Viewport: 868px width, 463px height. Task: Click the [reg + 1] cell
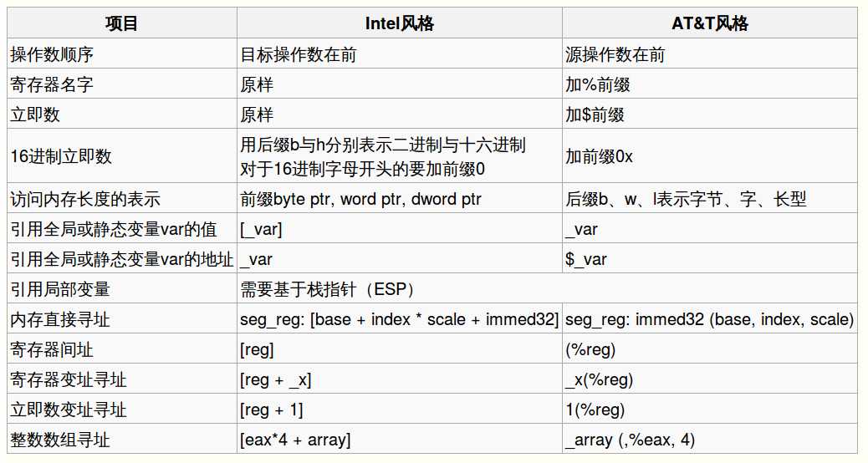[x=271, y=410]
